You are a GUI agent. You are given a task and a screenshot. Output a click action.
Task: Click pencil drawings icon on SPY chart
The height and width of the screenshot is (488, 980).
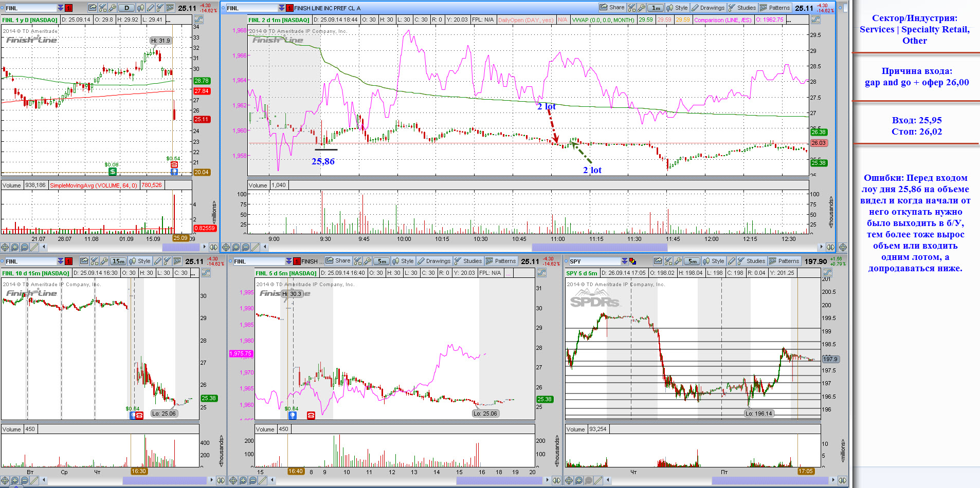coord(732,261)
